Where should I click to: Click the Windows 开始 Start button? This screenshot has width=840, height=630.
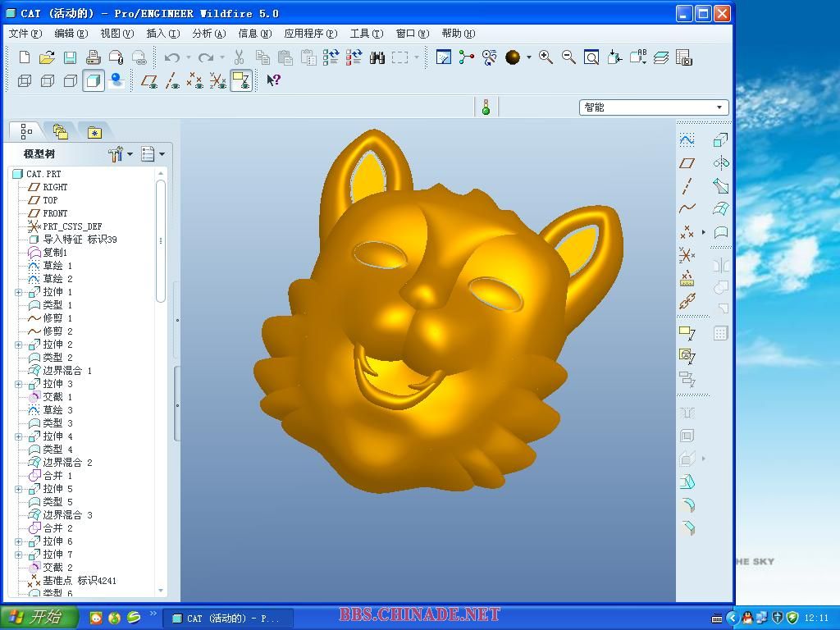[39, 618]
